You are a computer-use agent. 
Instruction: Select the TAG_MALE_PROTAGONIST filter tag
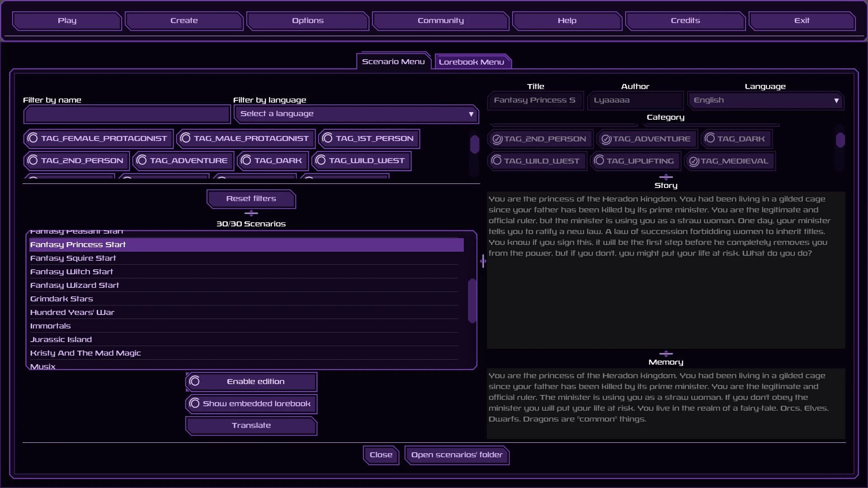(245, 138)
